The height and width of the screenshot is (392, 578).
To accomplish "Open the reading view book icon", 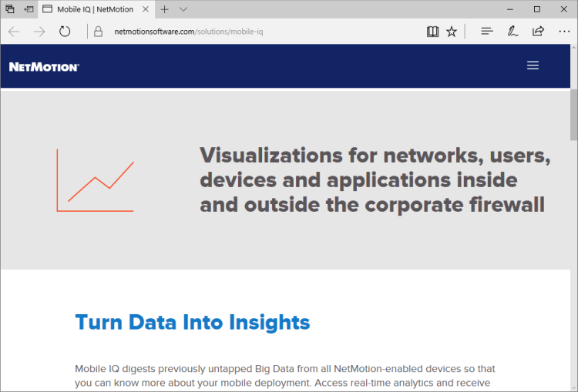I will (x=432, y=32).
